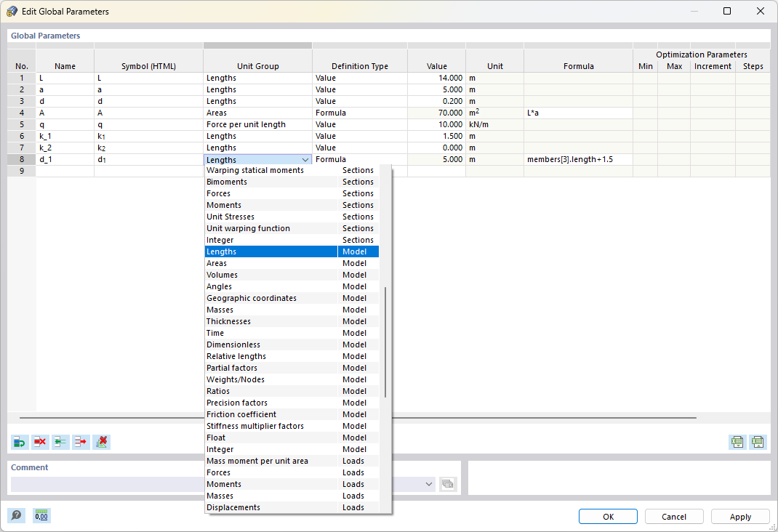Viewport: 778px width, 532px height.
Task: Select Dimensionless from the unit group list
Action: click(x=292, y=344)
